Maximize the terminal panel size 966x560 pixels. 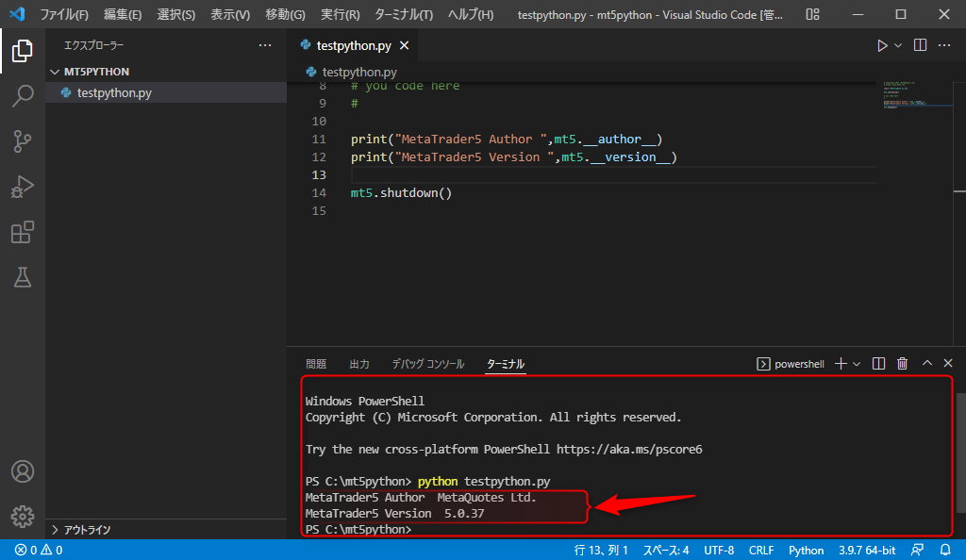tap(927, 363)
